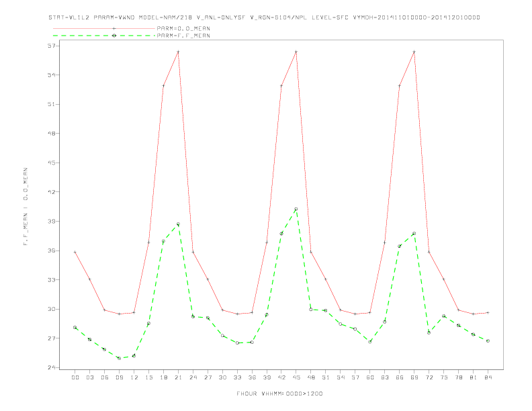Click the green circle marker at hour 45 peak
532x411 pixels.
click(x=296, y=210)
